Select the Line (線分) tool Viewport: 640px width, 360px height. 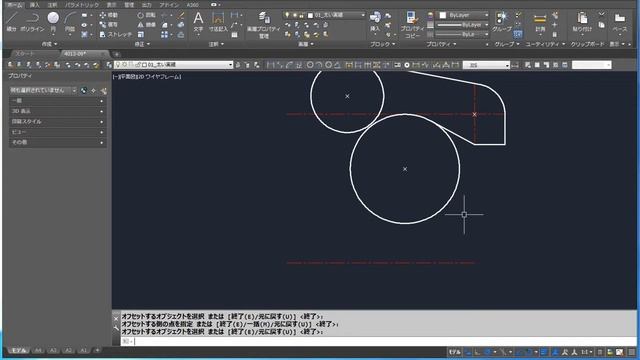pos(11,21)
